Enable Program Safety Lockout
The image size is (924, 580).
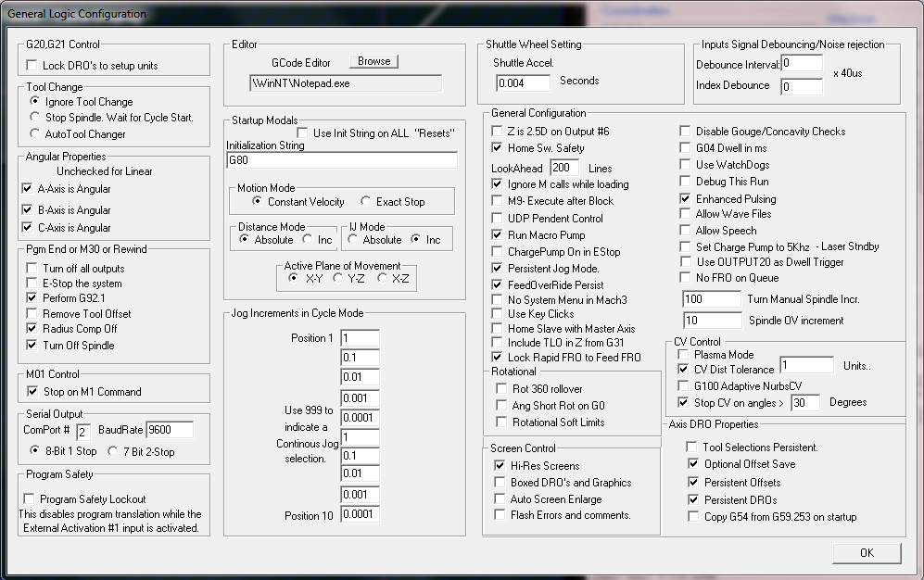point(29,498)
